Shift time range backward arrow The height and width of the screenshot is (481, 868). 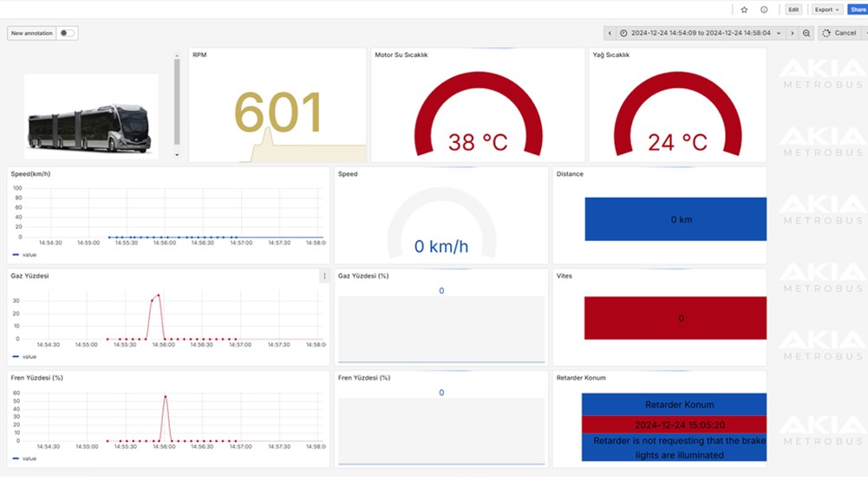(610, 33)
